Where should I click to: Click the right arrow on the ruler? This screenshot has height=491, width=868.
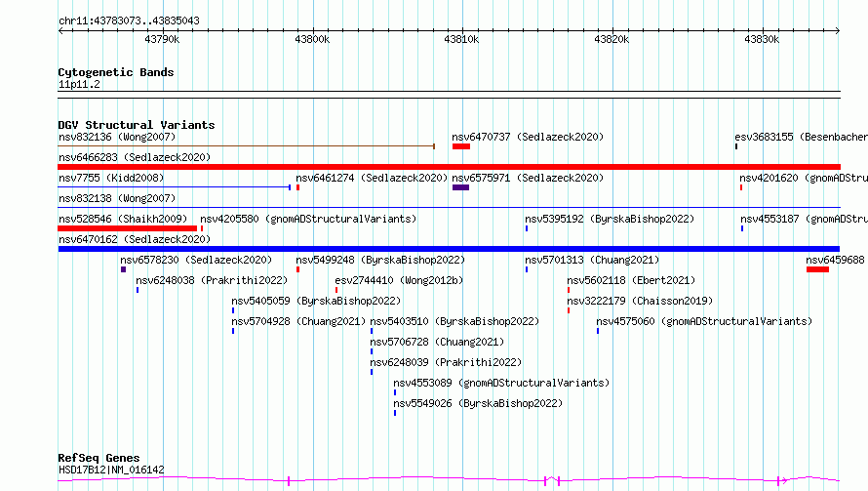(x=838, y=30)
